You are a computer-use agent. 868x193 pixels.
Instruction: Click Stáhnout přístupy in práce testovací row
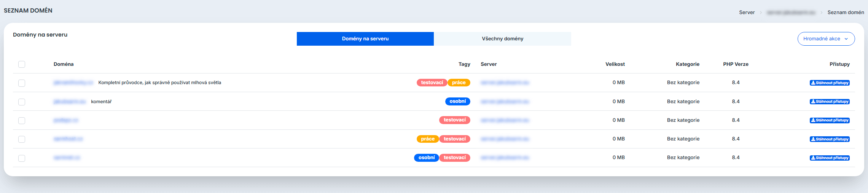(x=829, y=139)
